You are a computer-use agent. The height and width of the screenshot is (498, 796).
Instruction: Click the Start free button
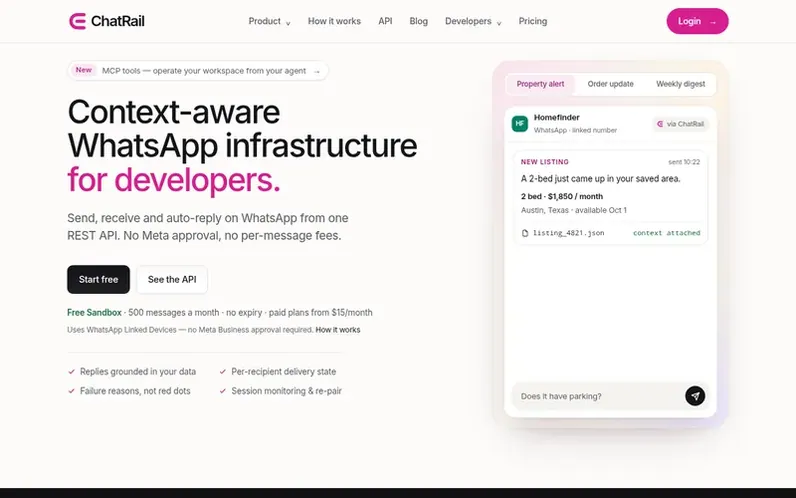tap(98, 279)
